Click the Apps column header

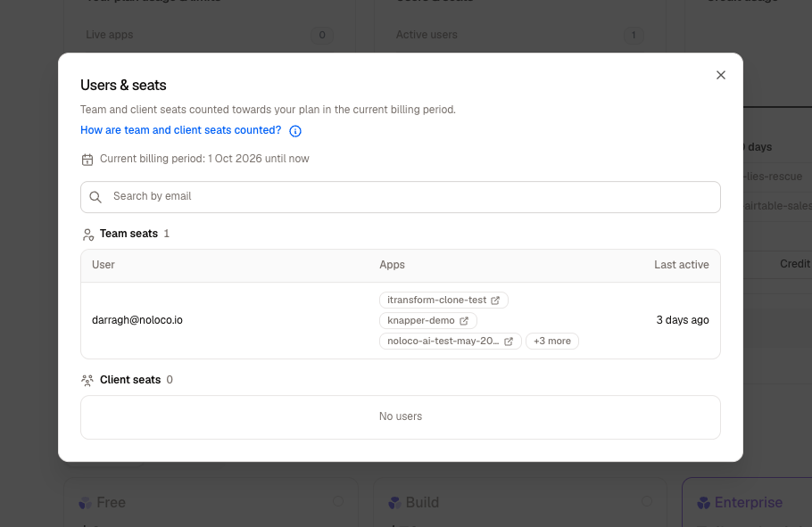click(x=392, y=265)
